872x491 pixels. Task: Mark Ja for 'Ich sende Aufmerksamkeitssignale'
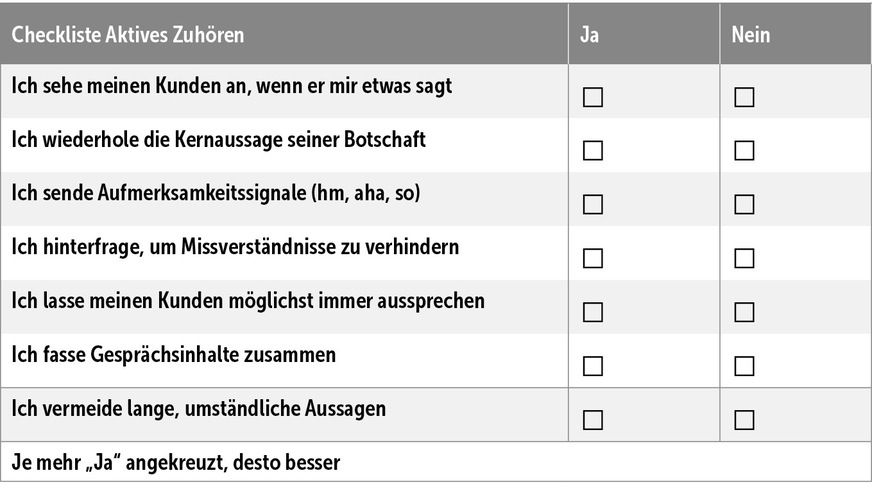[593, 204]
